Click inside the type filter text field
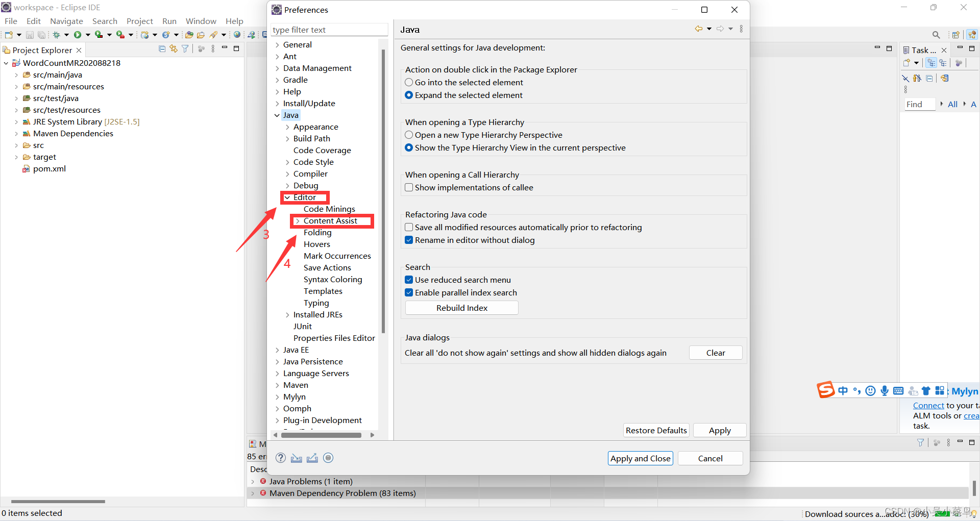Image resolution: width=980 pixels, height=521 pixels. click(329, 30)
